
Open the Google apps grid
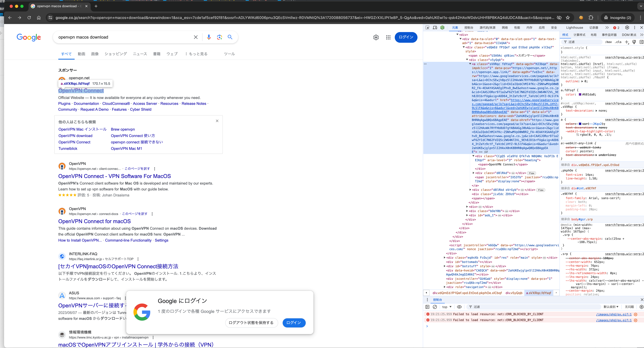click(x=388, y=37)
